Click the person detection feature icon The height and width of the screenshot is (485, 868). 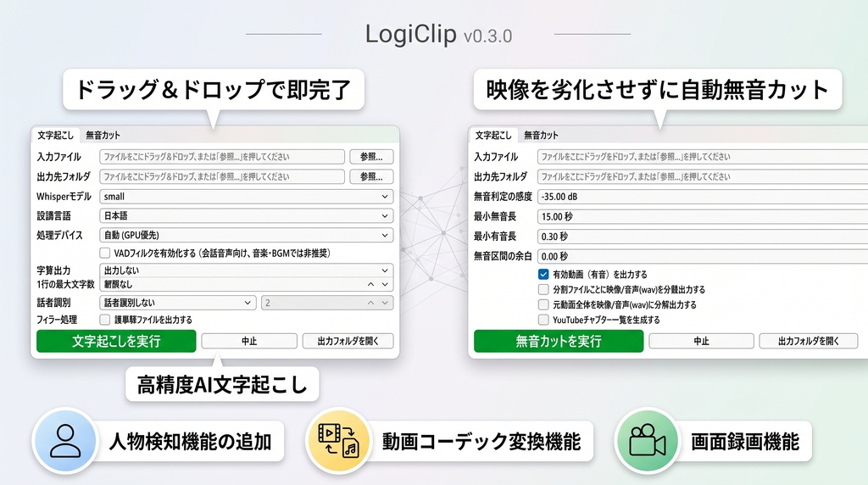(x=65, y=441)
